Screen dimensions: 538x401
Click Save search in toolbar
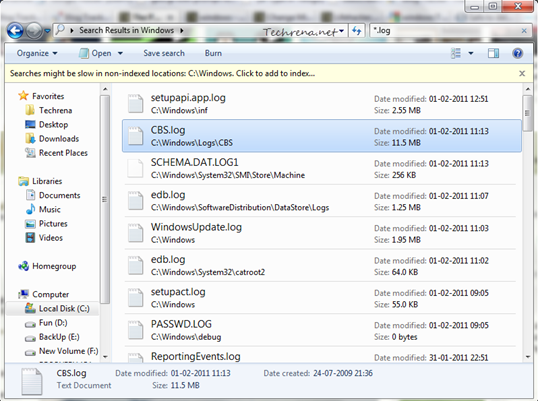[164, 53]
